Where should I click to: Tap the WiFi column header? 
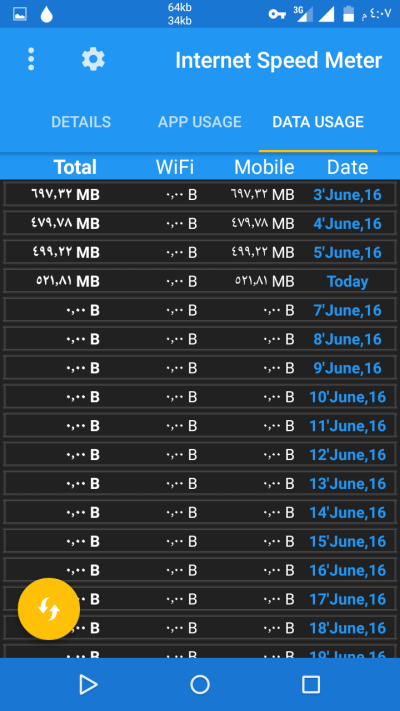pyautogui.click(x=175, y=167)
